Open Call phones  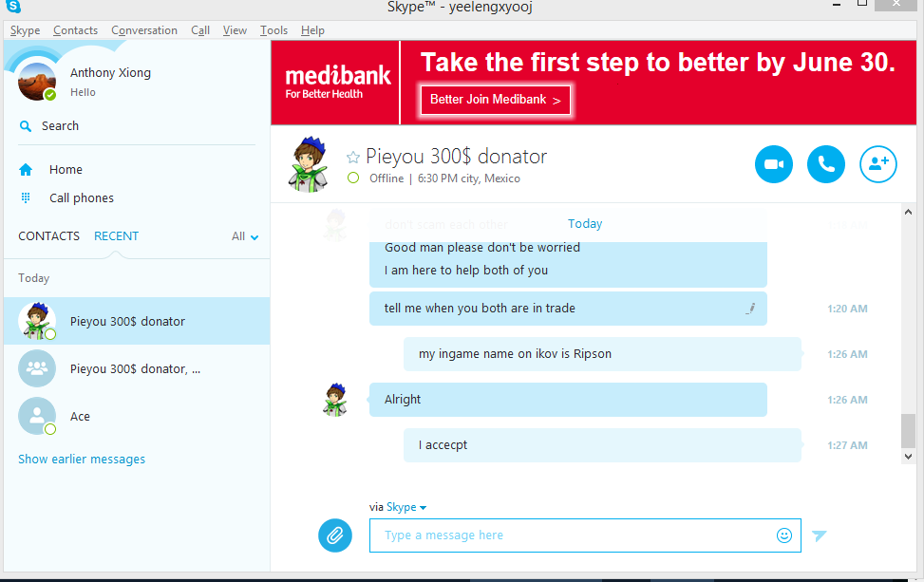pyautogui.click(x=82, y=197)
